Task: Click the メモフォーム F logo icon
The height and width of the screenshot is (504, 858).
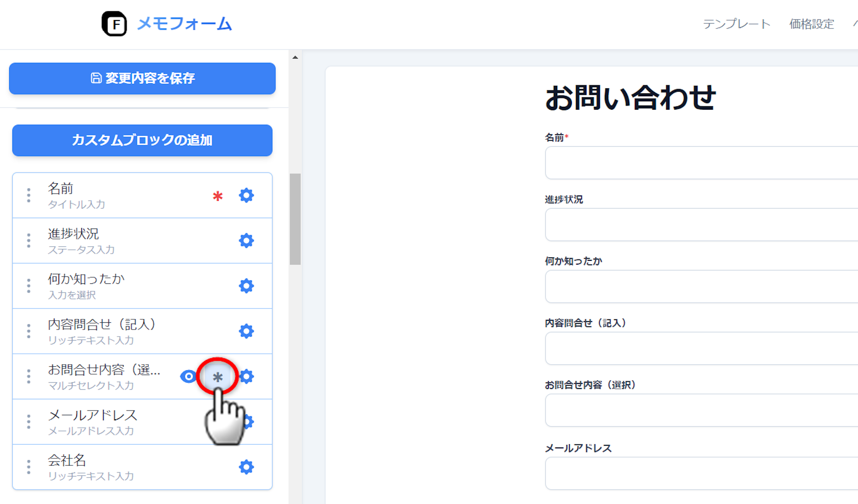Action: 114,24
